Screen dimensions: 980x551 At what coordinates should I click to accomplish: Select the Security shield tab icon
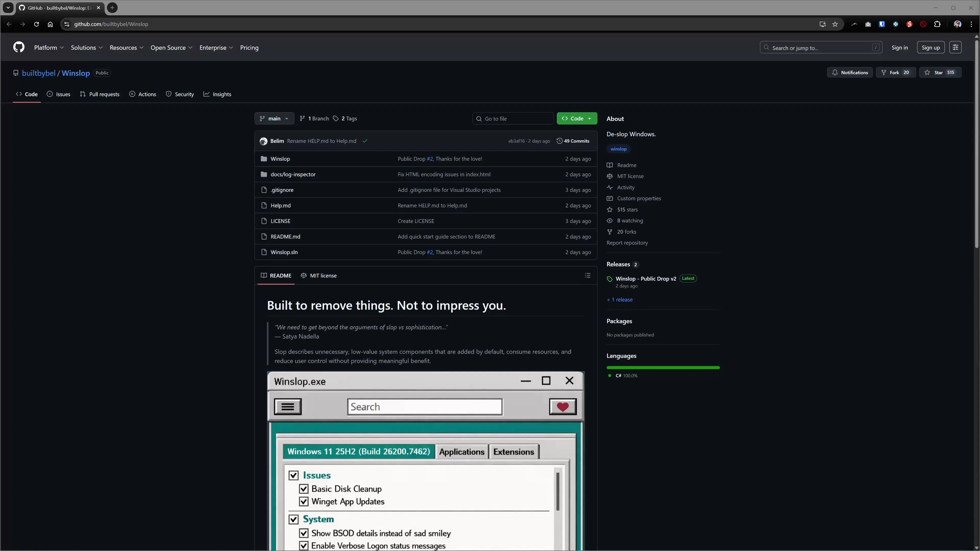point(169,94)
